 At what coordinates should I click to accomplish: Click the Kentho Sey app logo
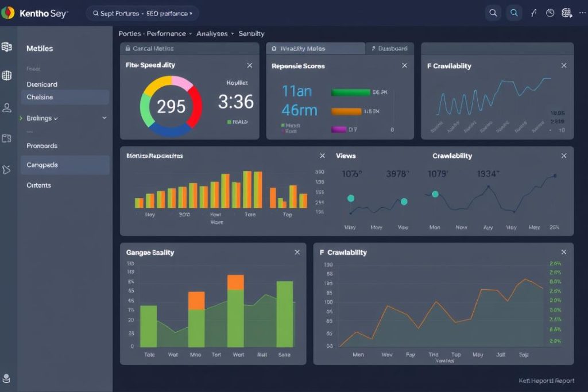tap(8, 13)
